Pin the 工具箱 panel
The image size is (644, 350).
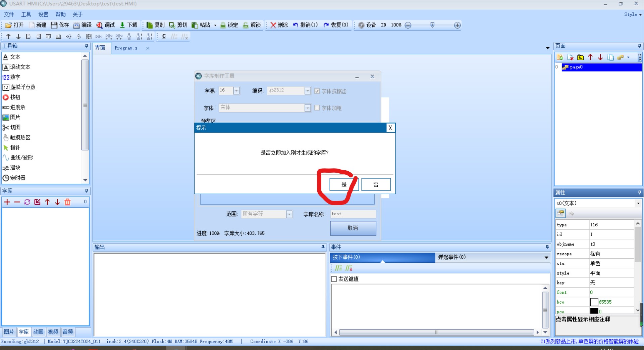coord(87,46)
